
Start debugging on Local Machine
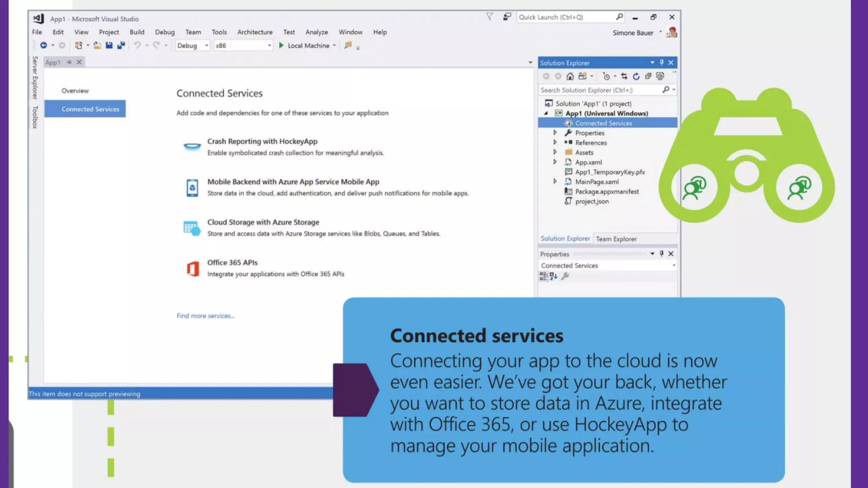[x=304, y=45]
